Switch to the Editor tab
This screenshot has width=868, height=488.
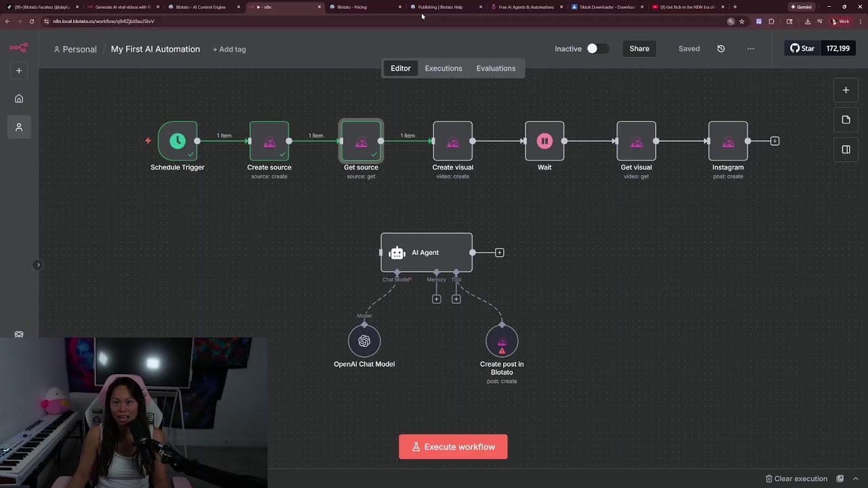coord(401,68)
